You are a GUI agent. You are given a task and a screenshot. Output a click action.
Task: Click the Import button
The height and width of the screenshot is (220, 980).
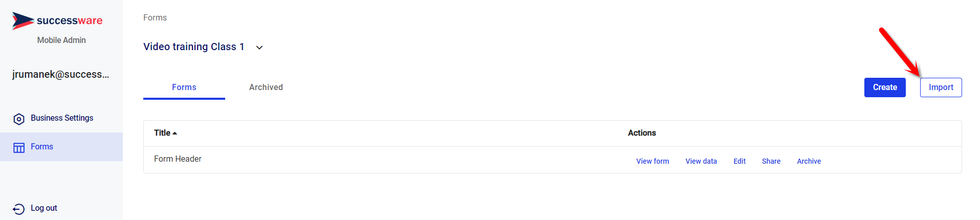[941, 87]
